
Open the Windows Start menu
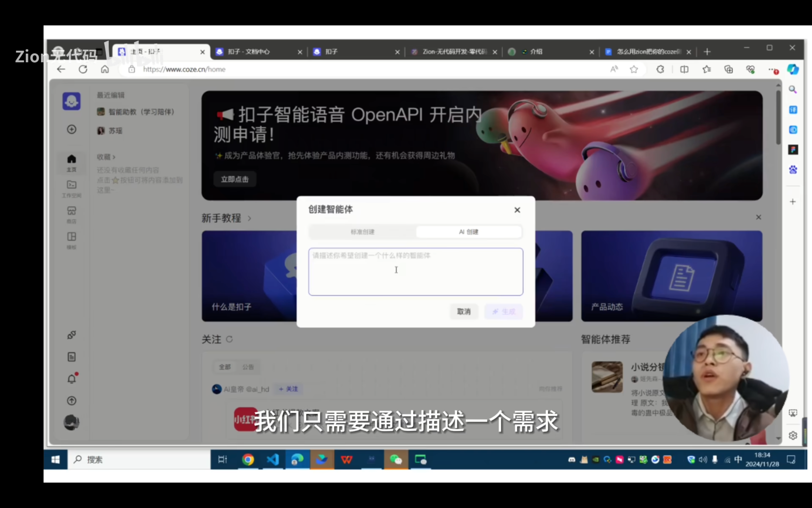click(55, 460)
